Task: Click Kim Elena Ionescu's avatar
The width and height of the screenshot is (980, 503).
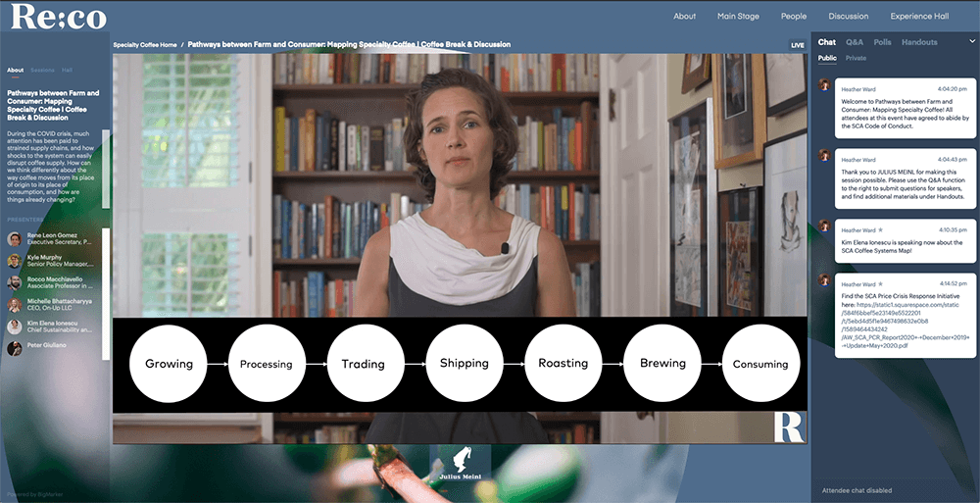Action: (x=15, y=326)
